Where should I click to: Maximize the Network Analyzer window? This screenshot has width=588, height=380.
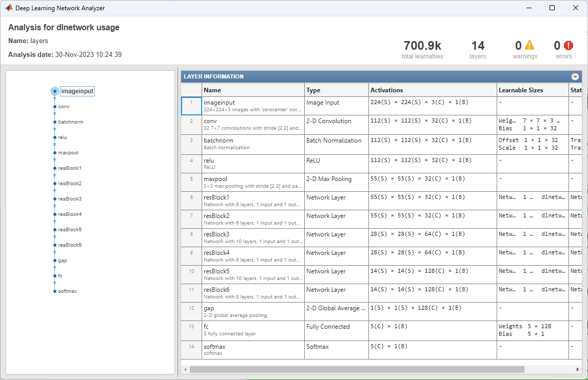point(552,8)
